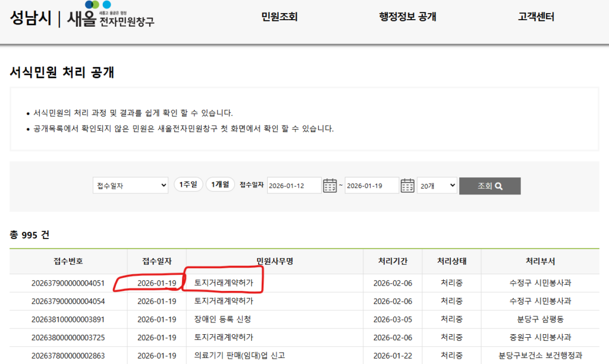Go to the 고객센터 section
This screenshot has width=609, height=364.
tap(535, 17)
